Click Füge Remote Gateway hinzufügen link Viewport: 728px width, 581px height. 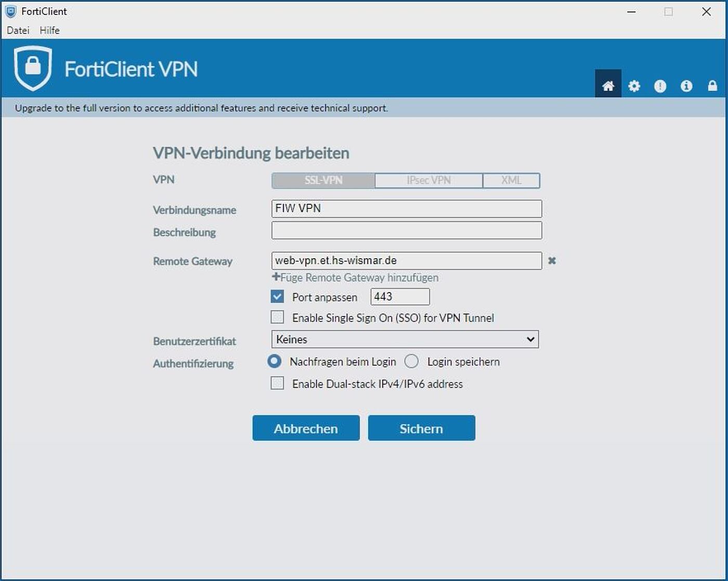click(355, 278)
